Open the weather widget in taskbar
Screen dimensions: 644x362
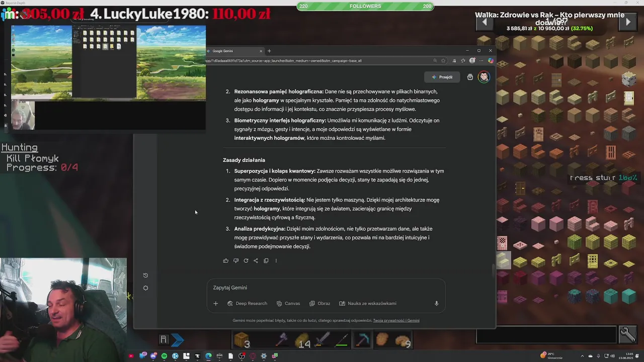click(552, 355)
